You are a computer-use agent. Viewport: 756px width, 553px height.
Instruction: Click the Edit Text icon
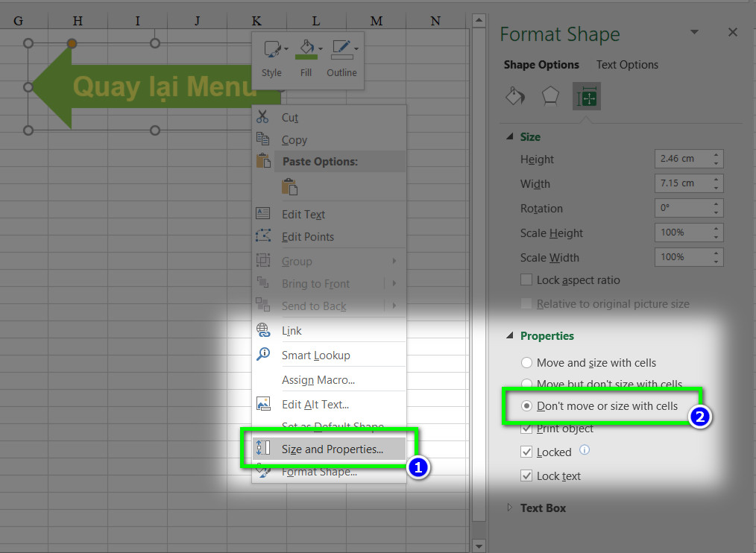pos(262,213)
